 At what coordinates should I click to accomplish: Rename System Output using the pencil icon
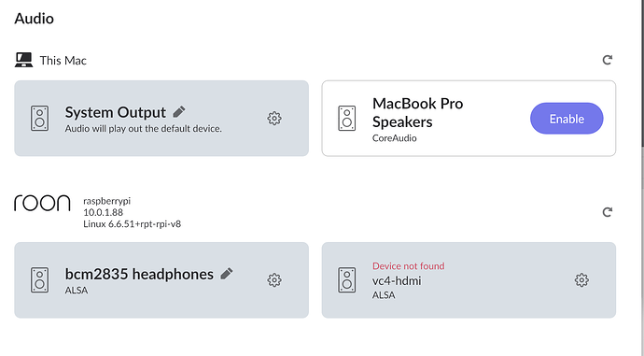pos(178,111)
